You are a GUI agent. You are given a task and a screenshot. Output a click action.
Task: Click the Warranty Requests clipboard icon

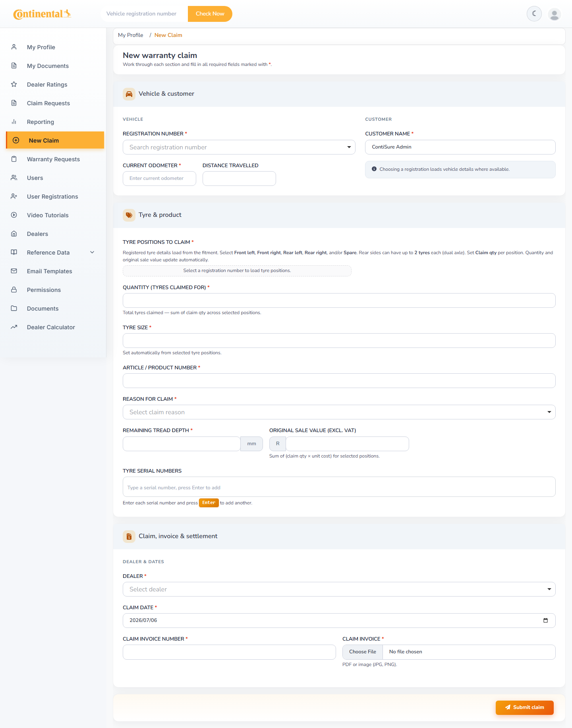pos(14,159)
